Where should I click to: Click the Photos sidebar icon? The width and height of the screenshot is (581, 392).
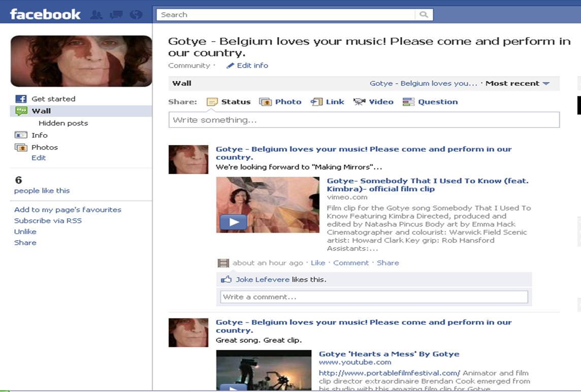tap(21, 147)
